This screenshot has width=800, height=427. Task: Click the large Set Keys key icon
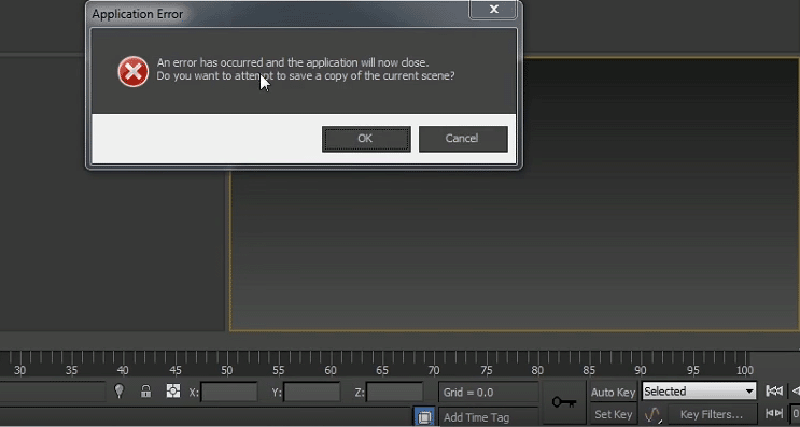point(563,402)
